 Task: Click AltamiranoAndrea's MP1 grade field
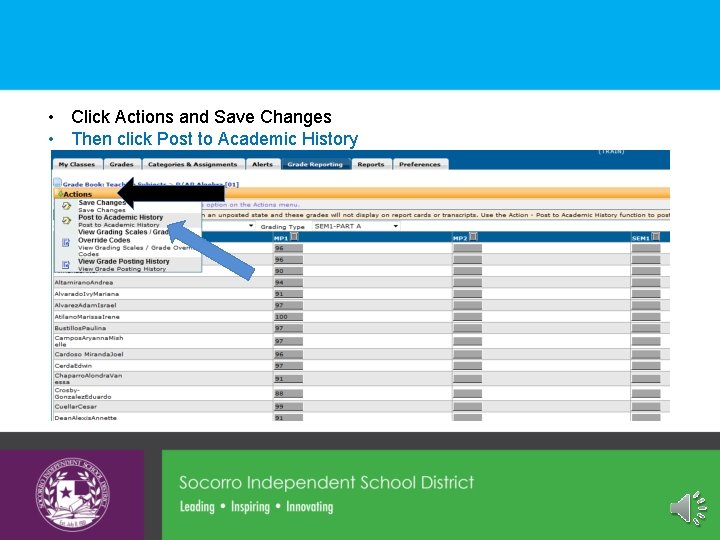[x=288, y=282]
